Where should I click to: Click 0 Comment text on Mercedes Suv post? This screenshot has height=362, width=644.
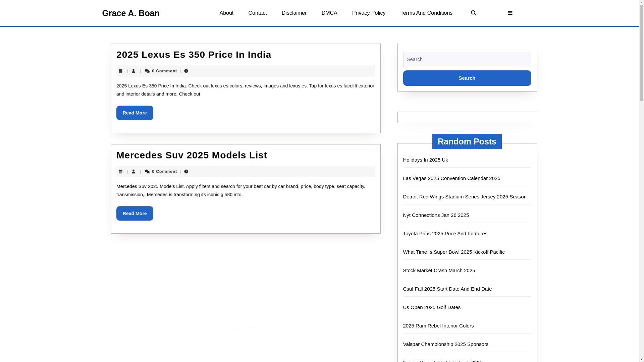(x=164, y=171)
